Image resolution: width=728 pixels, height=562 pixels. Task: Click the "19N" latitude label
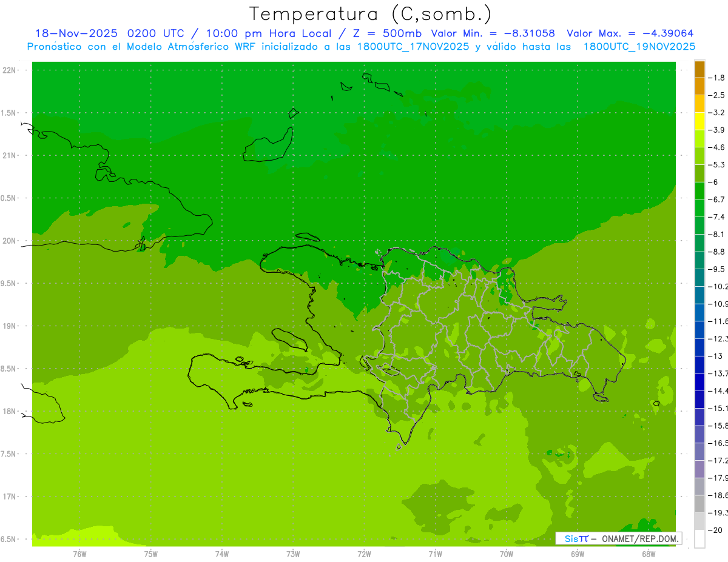(x=9, y=326)
